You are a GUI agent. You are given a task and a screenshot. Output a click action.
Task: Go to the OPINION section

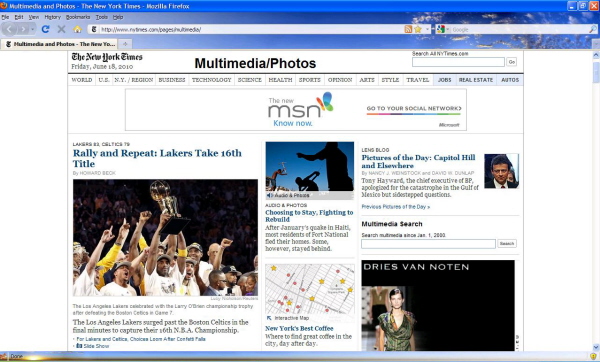pyautogui.click(x=340, y=80)
